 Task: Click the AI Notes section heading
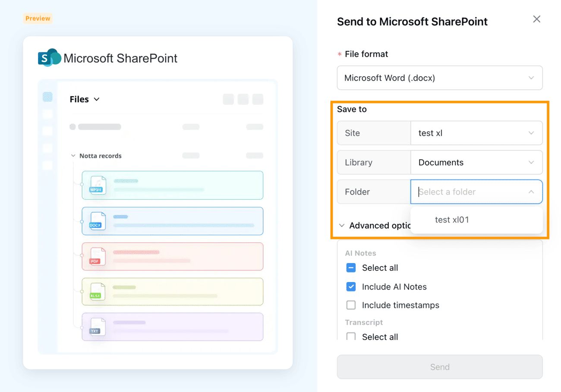(x=360, y=253)
